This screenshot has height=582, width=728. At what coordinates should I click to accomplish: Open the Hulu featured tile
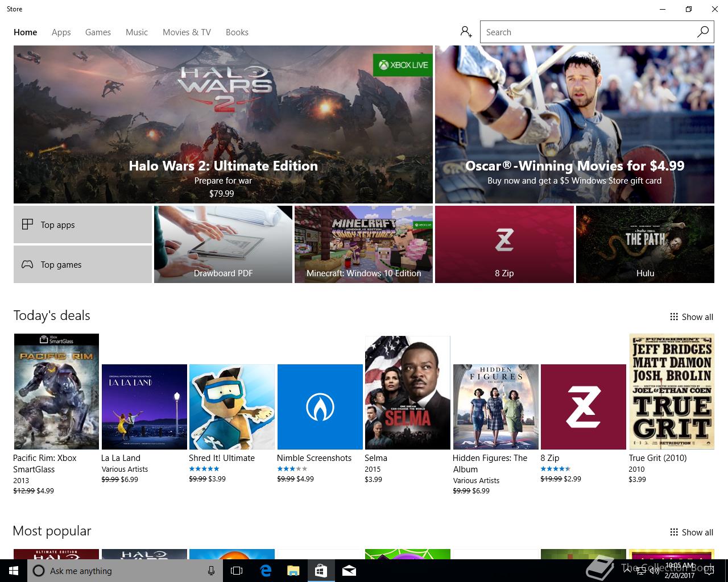(645, 244)
